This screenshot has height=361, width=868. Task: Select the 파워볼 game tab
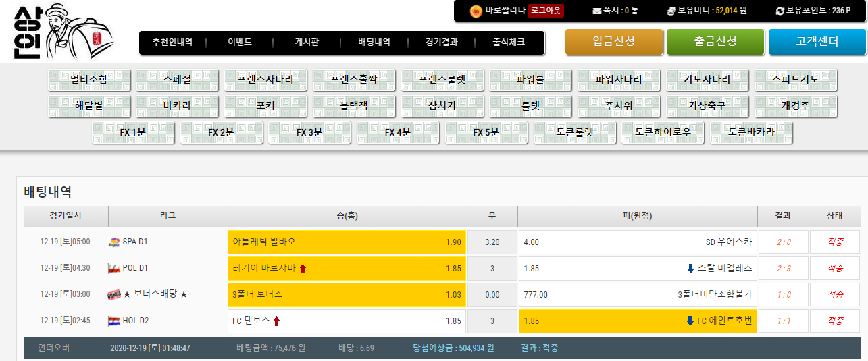click(530, 80)
